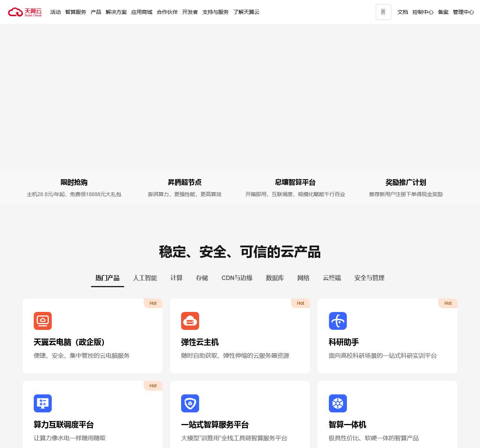Switch to the 存储 tab
480x448 pixels.
point(202,278)
